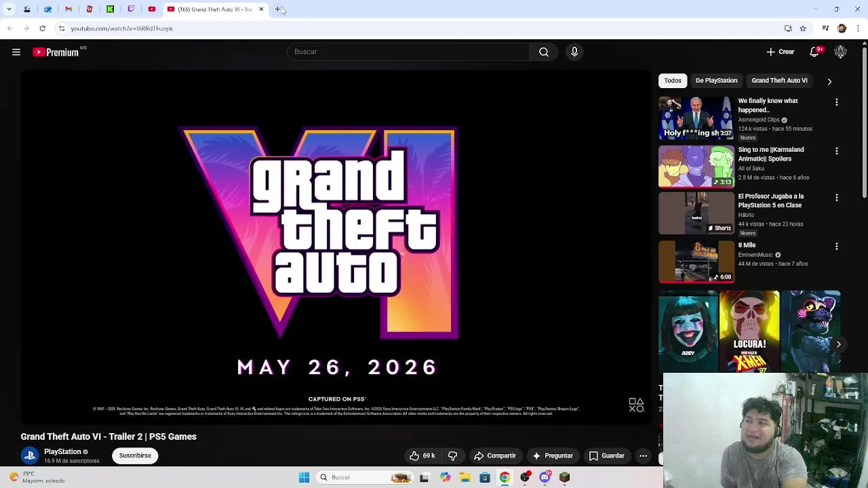Open options for '8 Mile' video
The width and height of the screenshot is (868, 488).
click(836, 247)
